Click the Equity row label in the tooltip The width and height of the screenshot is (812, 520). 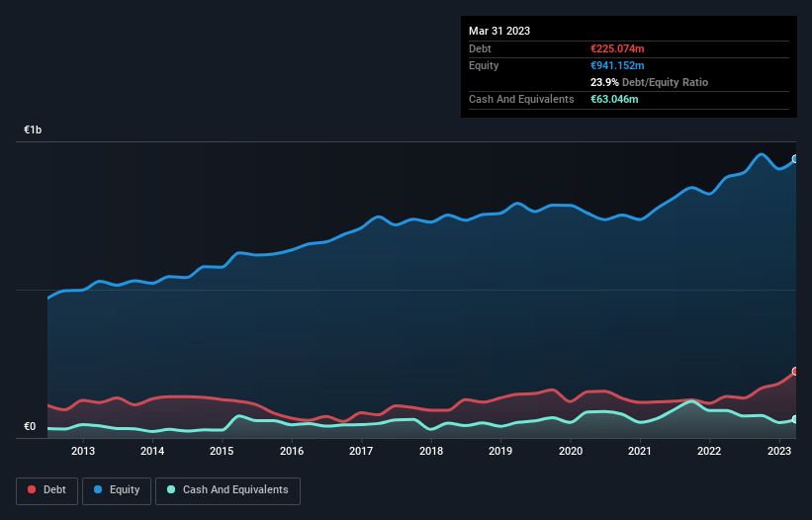click(484, 65)
